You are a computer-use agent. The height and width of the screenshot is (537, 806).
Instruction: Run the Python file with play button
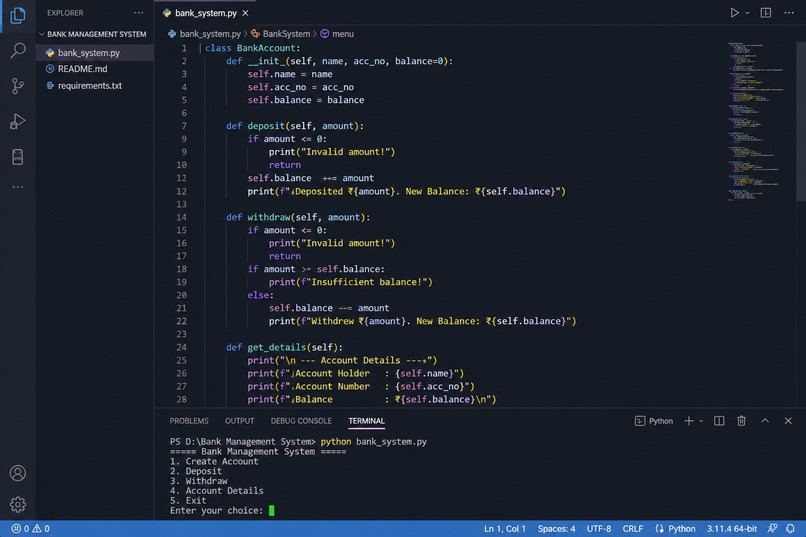click(x=734, y=13)
